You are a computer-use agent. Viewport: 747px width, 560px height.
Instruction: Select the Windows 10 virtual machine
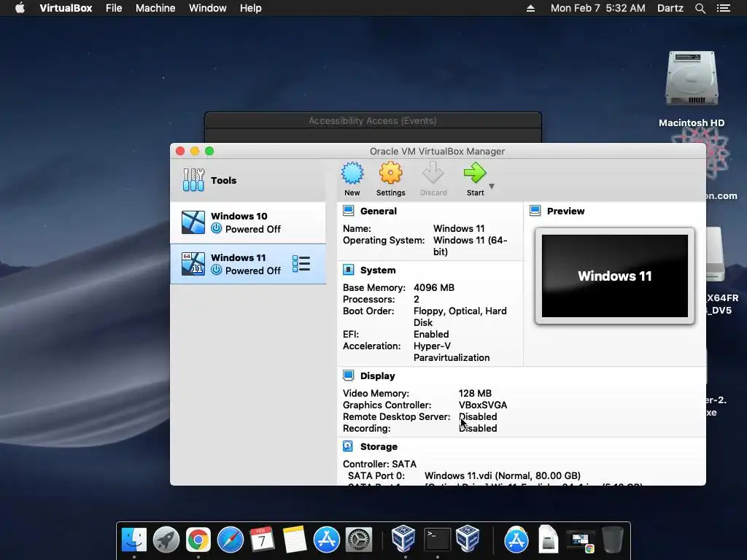tap(248, 222)
